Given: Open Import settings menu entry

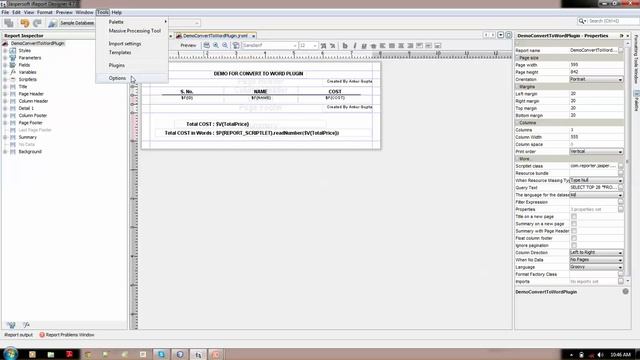Looking at the screenshot, I should coord(125,44).
